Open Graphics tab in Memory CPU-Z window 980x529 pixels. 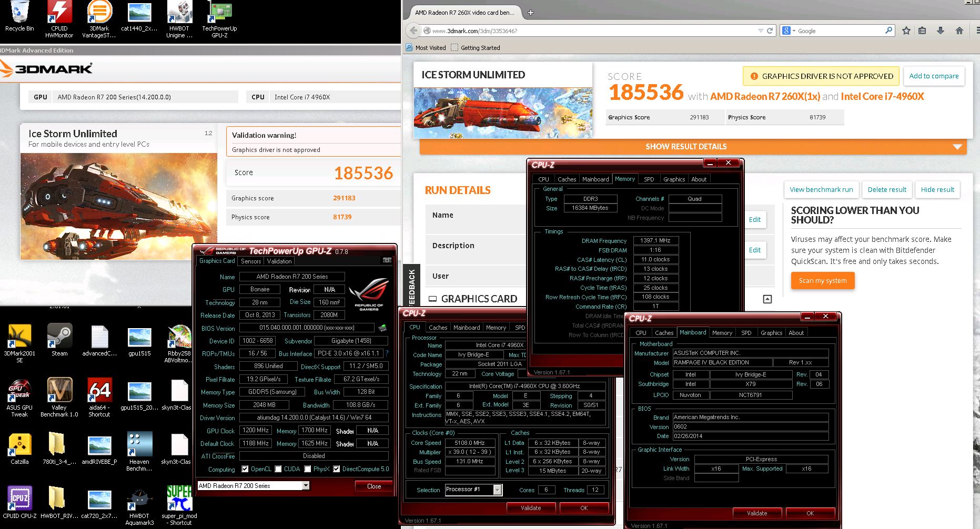coord(674,179)
